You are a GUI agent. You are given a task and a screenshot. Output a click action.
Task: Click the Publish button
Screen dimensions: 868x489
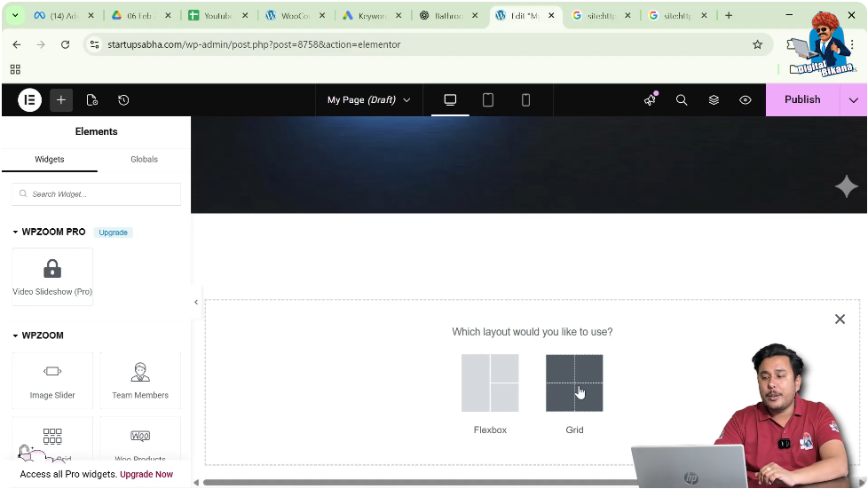point(802,99)
